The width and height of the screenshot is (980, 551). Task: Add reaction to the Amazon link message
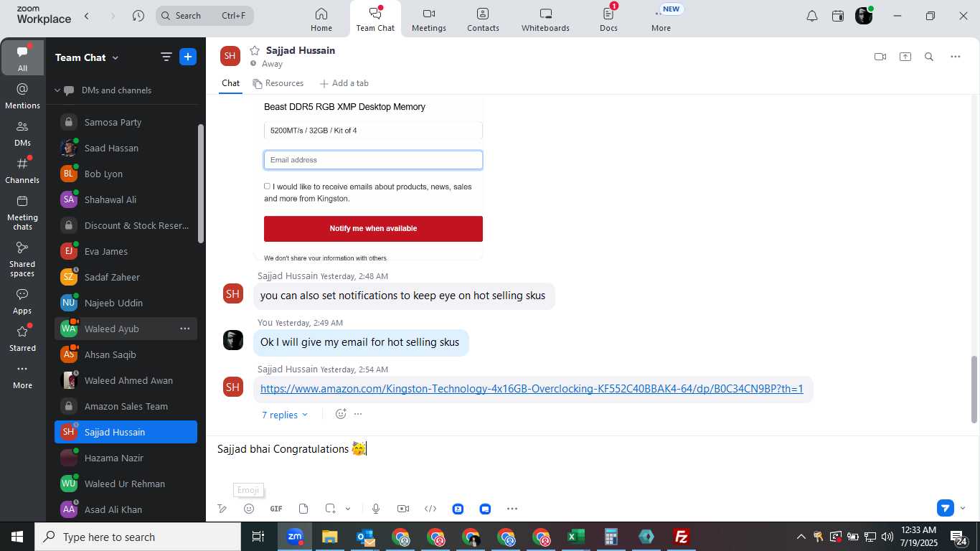(x=341, y=414)
